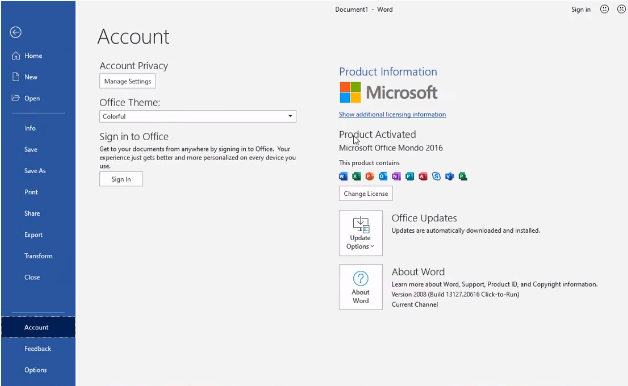The height and width of the screenshot is (386, 628).
Task: Click the Manage Settings button
Action: coord(127,81)
